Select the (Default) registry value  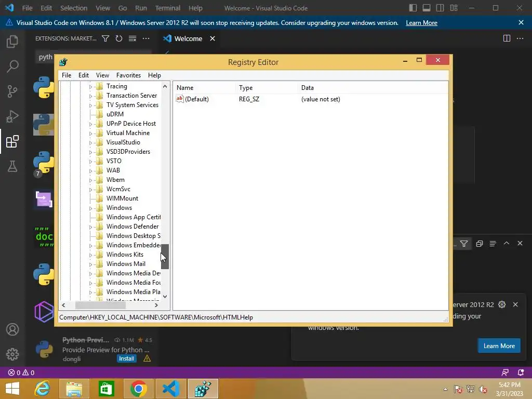[197, 99]
